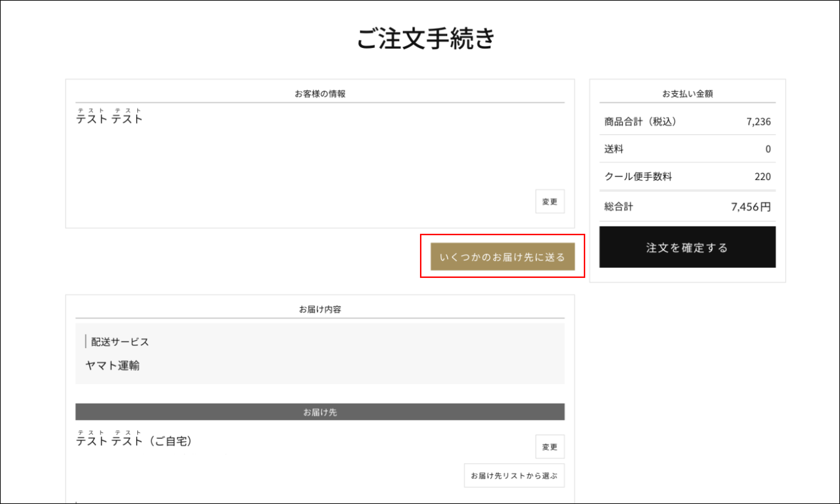This screenshot has height=504, width=840.
Task: Click the ヤマト運輸 delivery service text
Action: (x=112, y=366)
